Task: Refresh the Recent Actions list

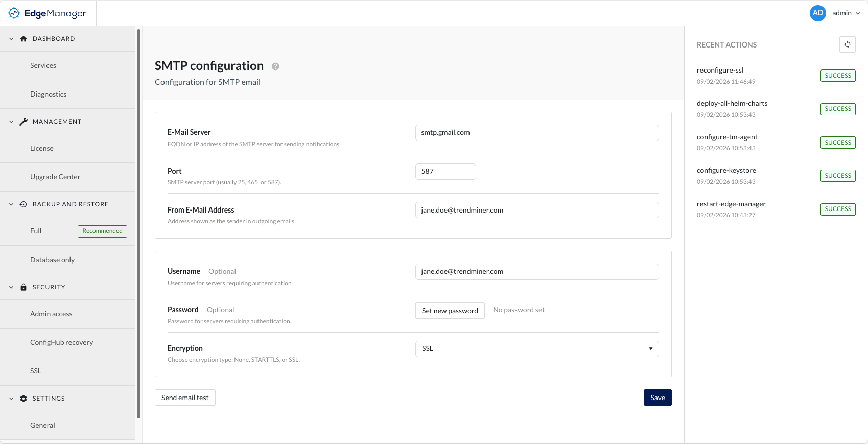Action: pyautogui.click(x=847, y=44)
